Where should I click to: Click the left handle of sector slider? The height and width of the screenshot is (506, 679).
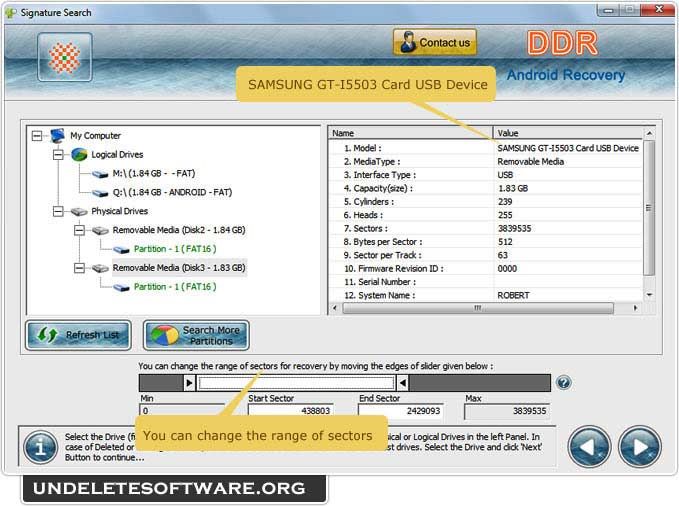(x=189, y=383)
